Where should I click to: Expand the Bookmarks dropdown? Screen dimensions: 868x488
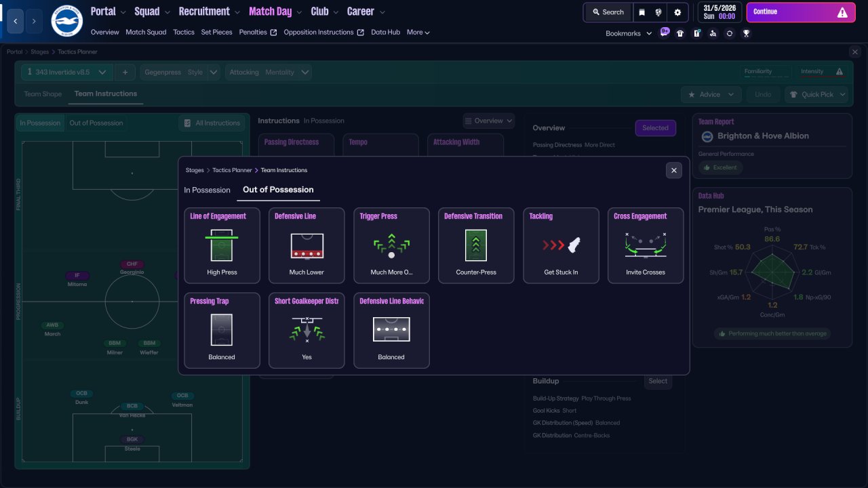(629, 33)
